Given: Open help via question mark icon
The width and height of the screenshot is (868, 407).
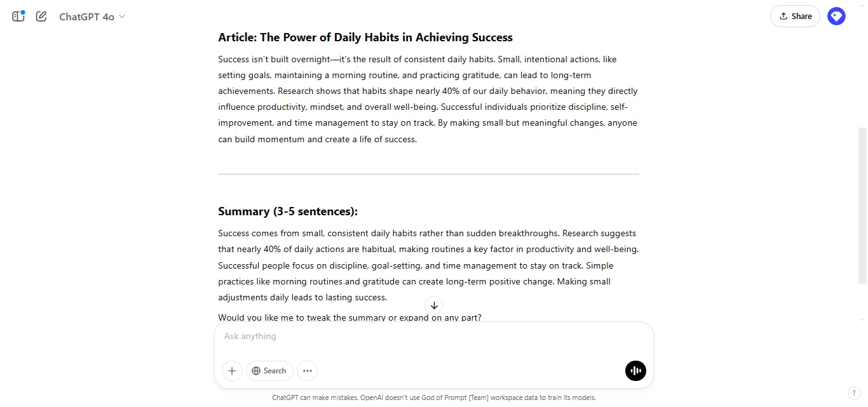Looking at the screenshot, I should pos(855,394).
